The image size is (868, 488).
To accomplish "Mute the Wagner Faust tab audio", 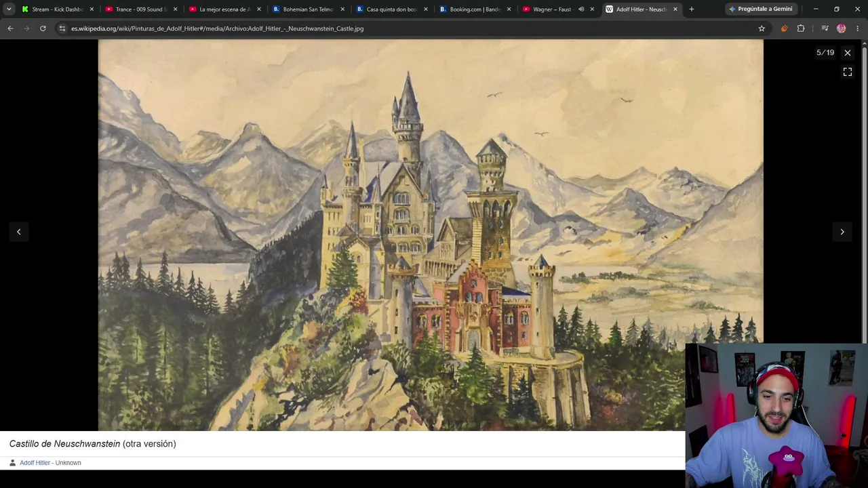I will click(x=581, y=9).
